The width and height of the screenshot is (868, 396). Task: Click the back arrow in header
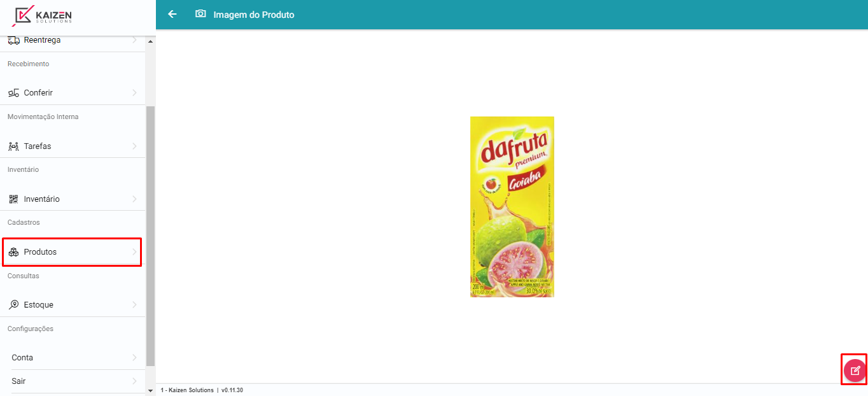point(172,14)
